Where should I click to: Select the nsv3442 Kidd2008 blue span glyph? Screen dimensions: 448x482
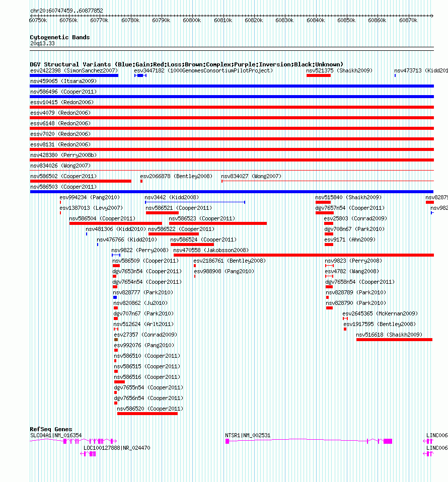[195, 202]
